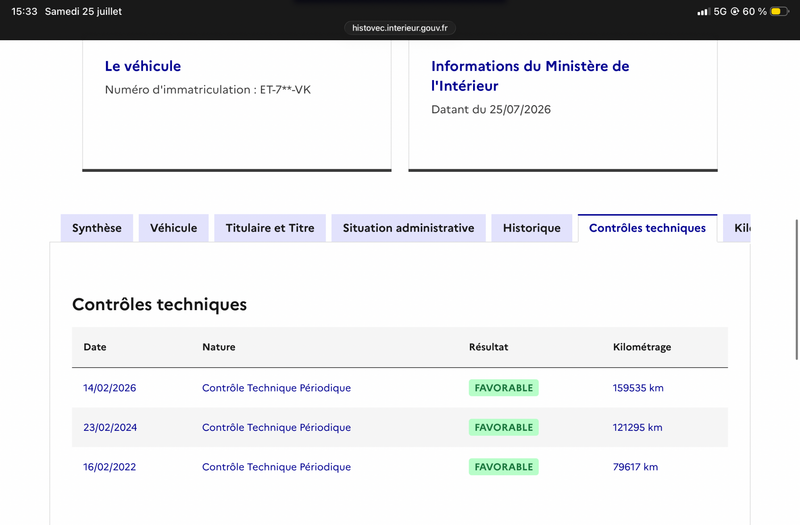The height and width of the screenshot is (525, 800).
Task: Click Contrôle Technique Périodique in 14/02/2026 row
Action: pos(277,388)
